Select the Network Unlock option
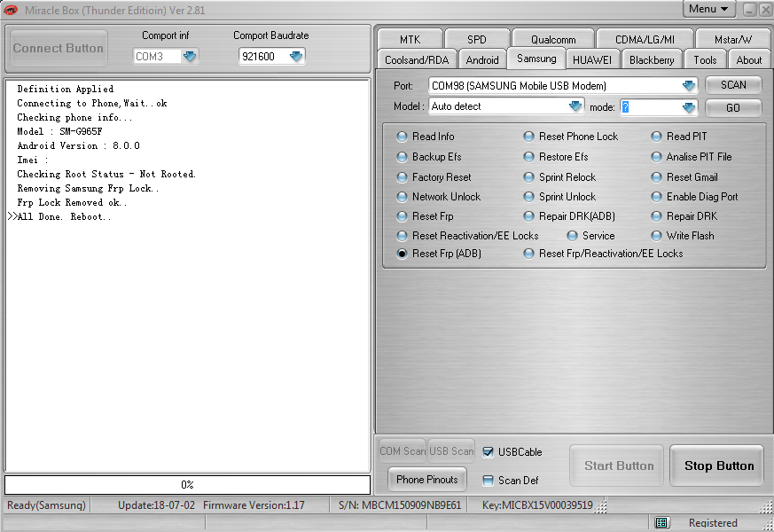 click(402, 196)
